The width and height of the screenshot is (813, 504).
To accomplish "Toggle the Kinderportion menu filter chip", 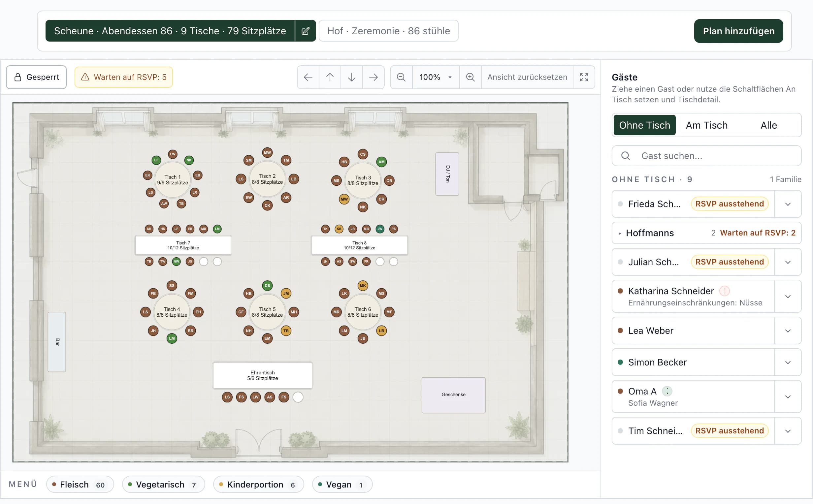I will 259,484.
